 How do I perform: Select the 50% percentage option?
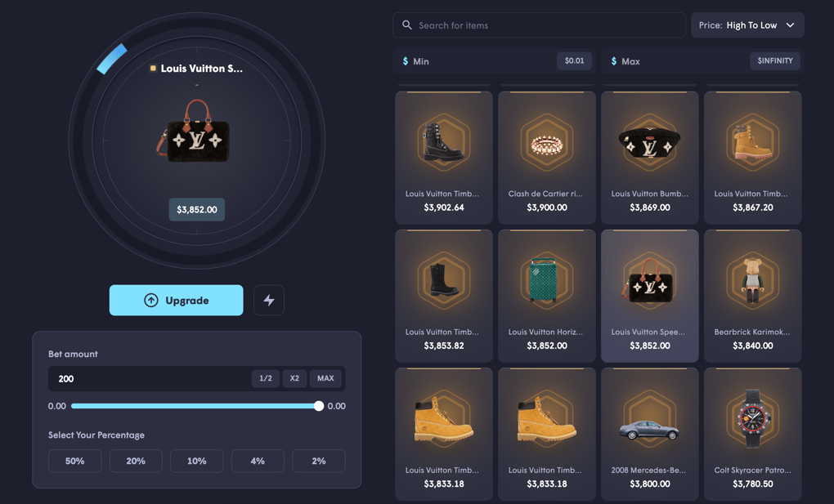click(x=75, y=461)
